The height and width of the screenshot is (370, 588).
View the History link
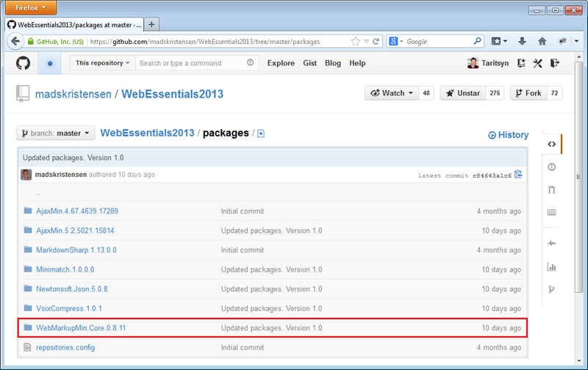pos(509,135)
